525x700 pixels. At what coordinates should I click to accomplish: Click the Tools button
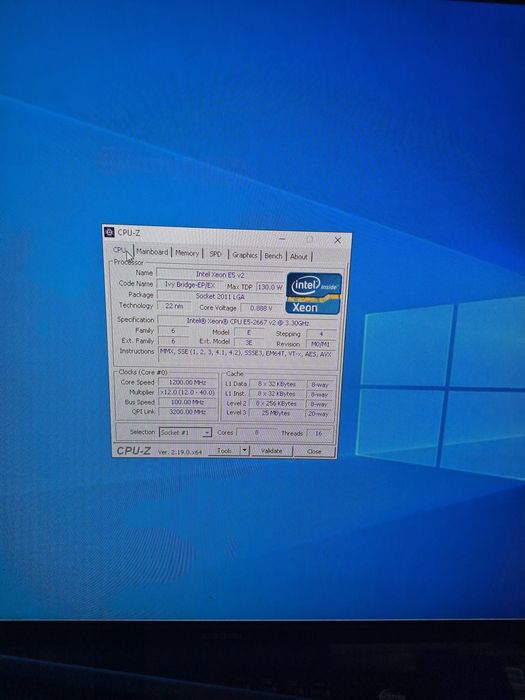(224, 451)
